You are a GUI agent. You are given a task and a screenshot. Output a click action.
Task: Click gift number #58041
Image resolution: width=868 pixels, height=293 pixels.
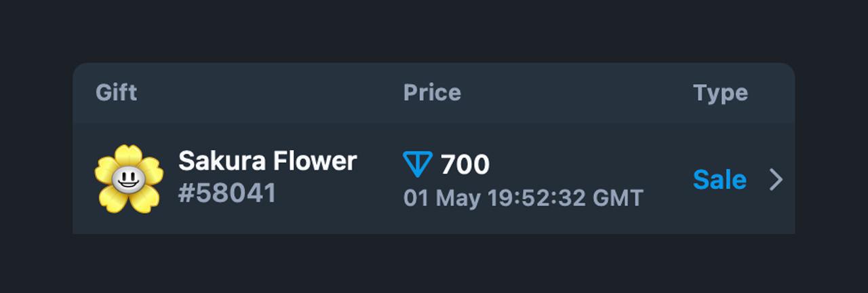pos(227,194)
